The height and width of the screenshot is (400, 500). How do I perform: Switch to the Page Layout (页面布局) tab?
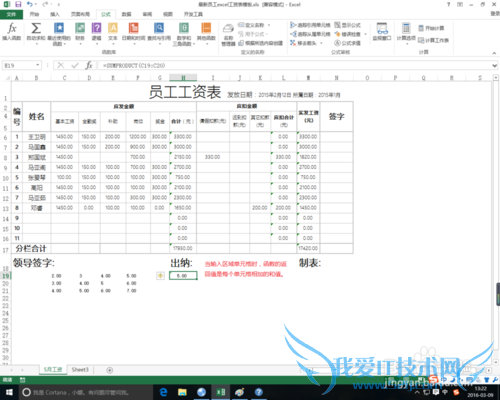tap(80, 14)
